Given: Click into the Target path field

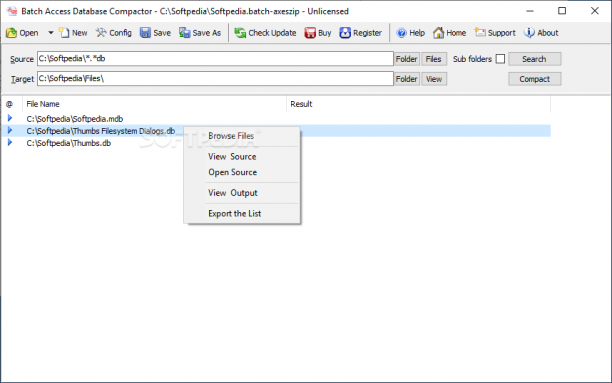Looking at the screenshot, I should 215,78.
